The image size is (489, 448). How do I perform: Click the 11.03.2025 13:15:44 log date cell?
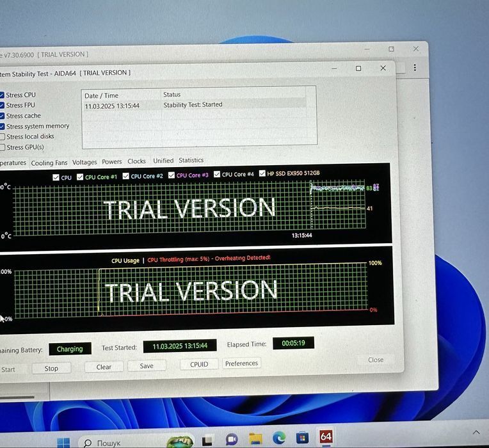(112, 106)
